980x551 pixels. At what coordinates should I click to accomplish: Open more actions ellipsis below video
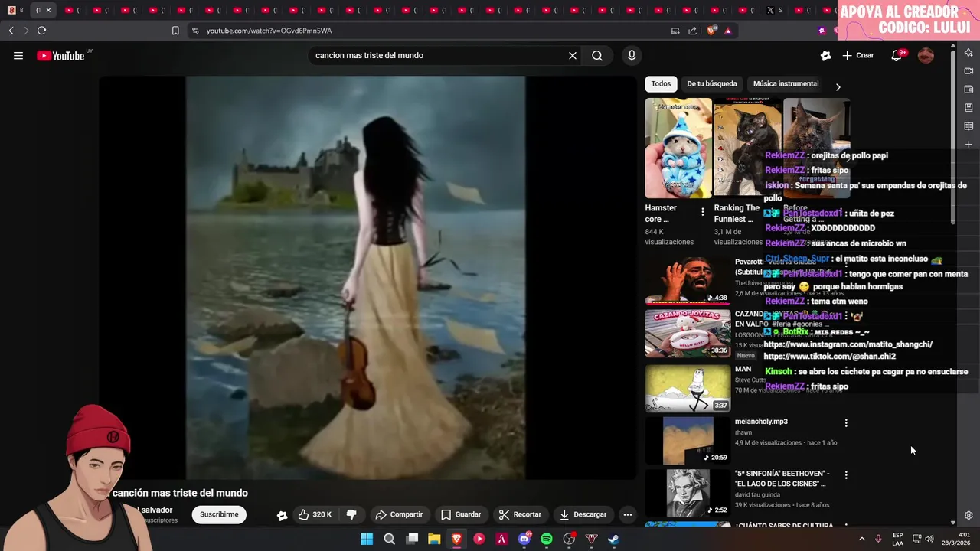(x=627, y=514)
